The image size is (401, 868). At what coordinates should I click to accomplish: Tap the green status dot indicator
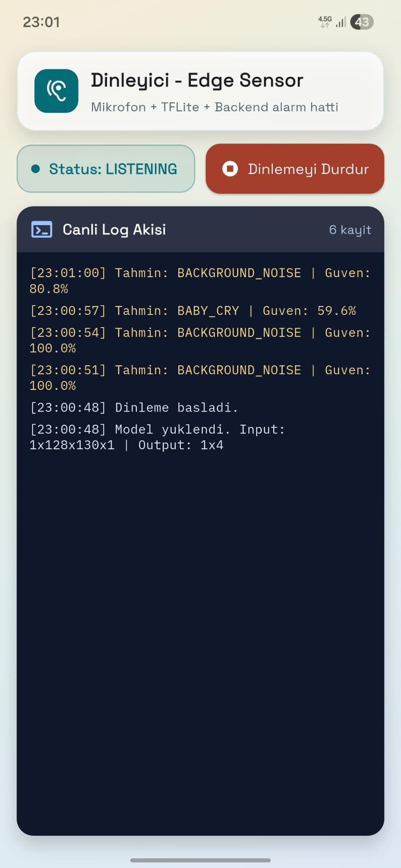point(36,169)
